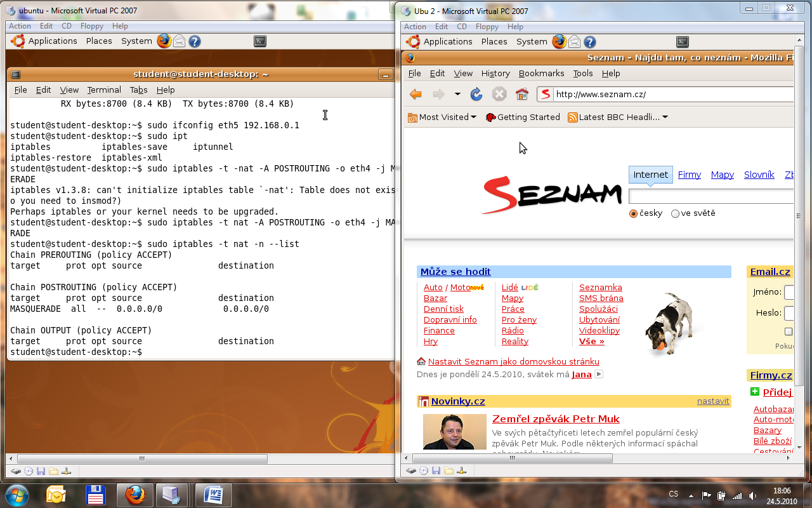
Task: Click Petr Muk article thumbnail photo
Action: coord(455,432)
